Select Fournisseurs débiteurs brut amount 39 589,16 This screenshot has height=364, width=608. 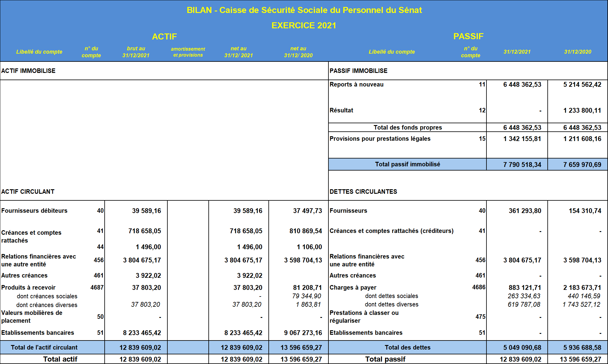coord(146,211)
